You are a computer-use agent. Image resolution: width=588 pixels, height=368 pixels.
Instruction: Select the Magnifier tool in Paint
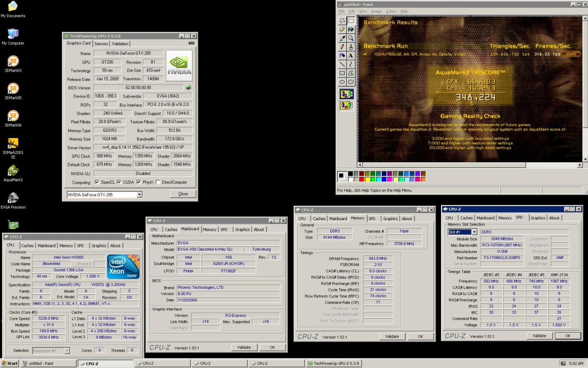[x=351, y=38]
